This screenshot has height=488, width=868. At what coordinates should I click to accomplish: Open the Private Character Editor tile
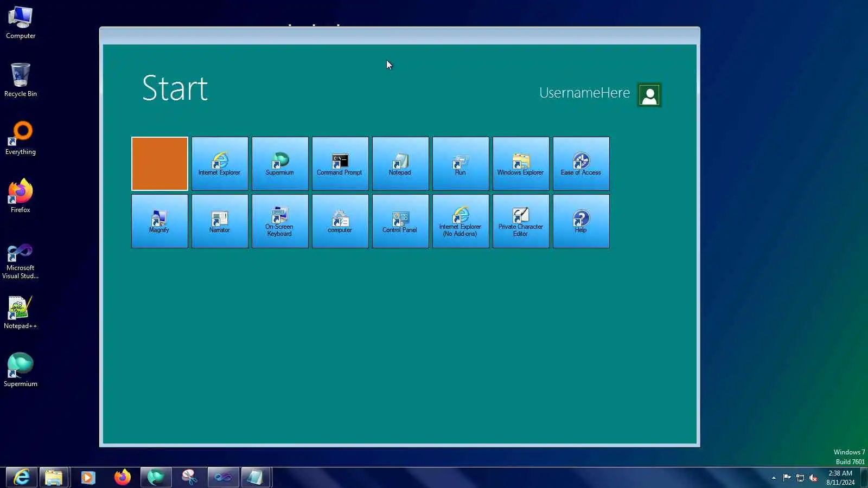pyautogui.click(x=521, y=221)
